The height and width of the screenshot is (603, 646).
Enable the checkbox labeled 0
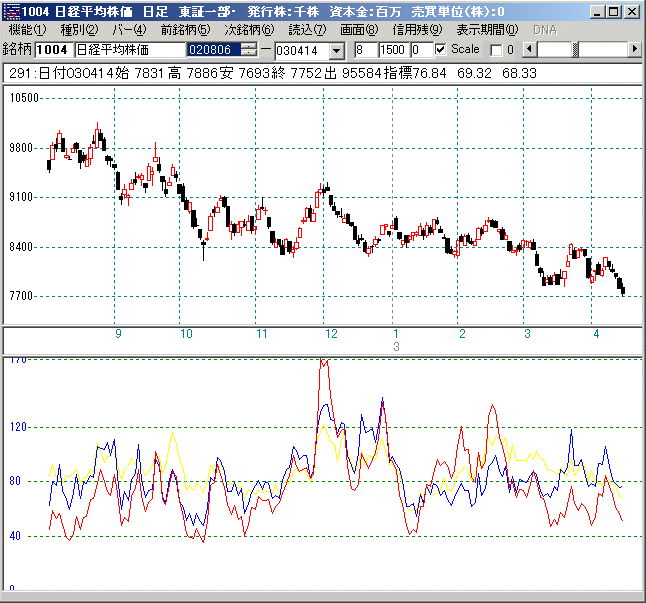point(496,50)
